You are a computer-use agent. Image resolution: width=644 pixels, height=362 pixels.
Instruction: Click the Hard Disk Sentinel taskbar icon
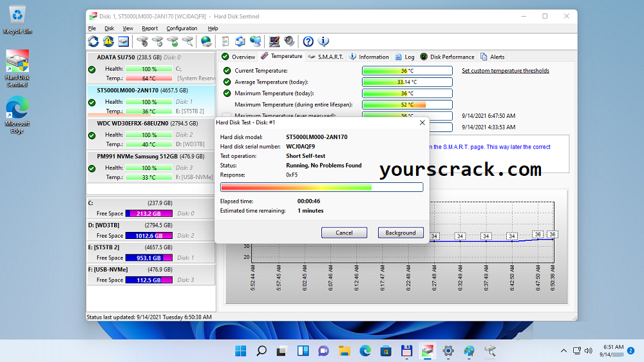click(x=427, y=351)
